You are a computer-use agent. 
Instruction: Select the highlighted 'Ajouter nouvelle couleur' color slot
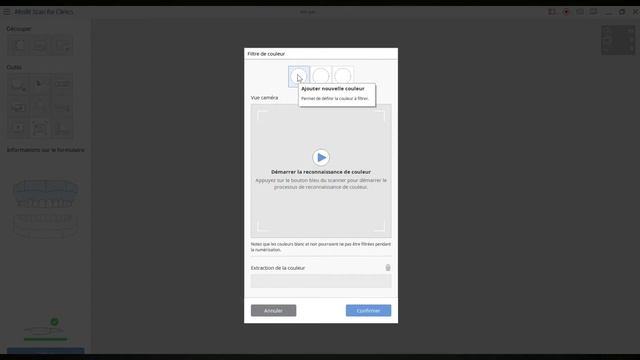pyautogui.click(x=299, y=76)
